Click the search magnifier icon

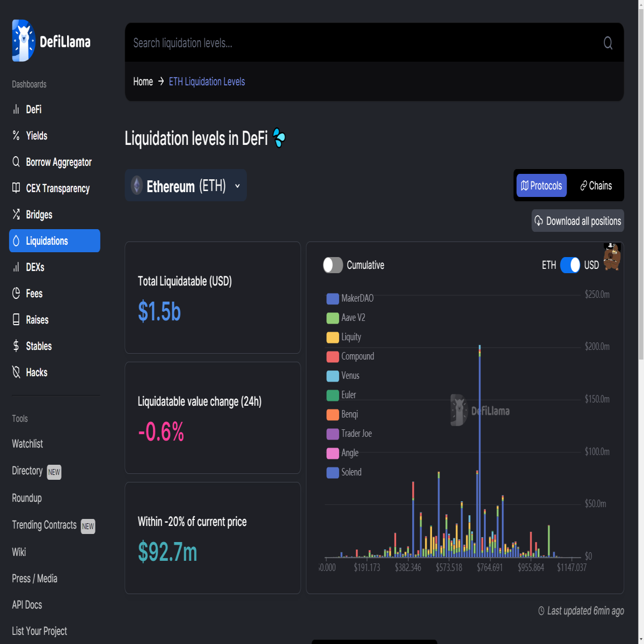coord(608,43)
